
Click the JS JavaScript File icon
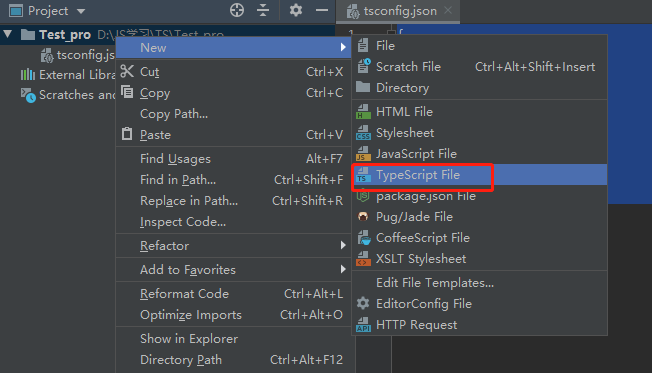pos(363,154)
